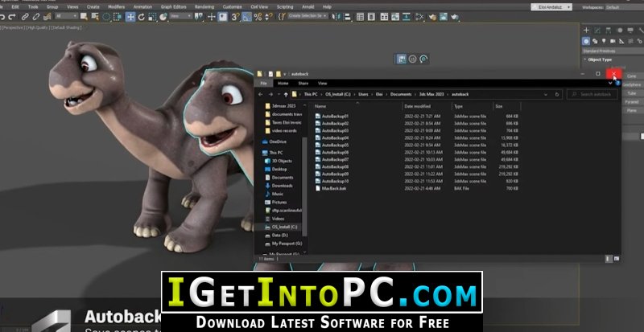Open Create Selection Set dropdown
Image resolution: width=644 pixels, height=332 pixels.
(x=308, y=16)
